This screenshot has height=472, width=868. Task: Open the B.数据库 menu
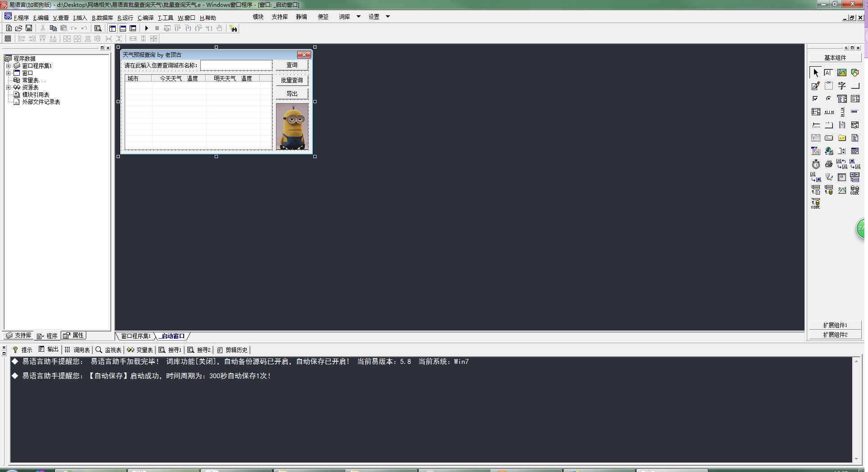102,18
